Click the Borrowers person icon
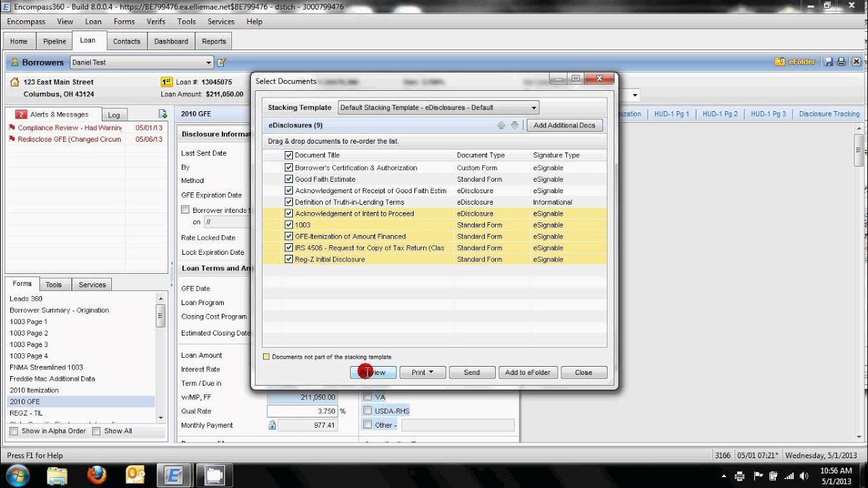Screen dimensions: 868x488 click(15, 62)
